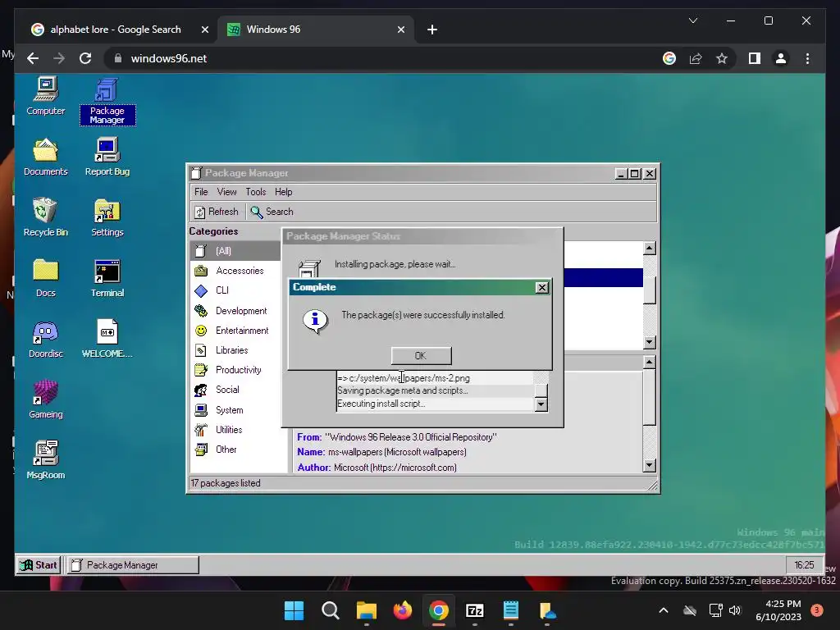Open Windows 11 Start menu
840x630 pixels.
294,610
